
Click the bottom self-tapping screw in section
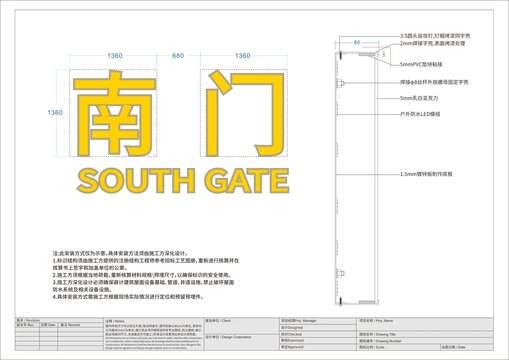click(341, 301)
